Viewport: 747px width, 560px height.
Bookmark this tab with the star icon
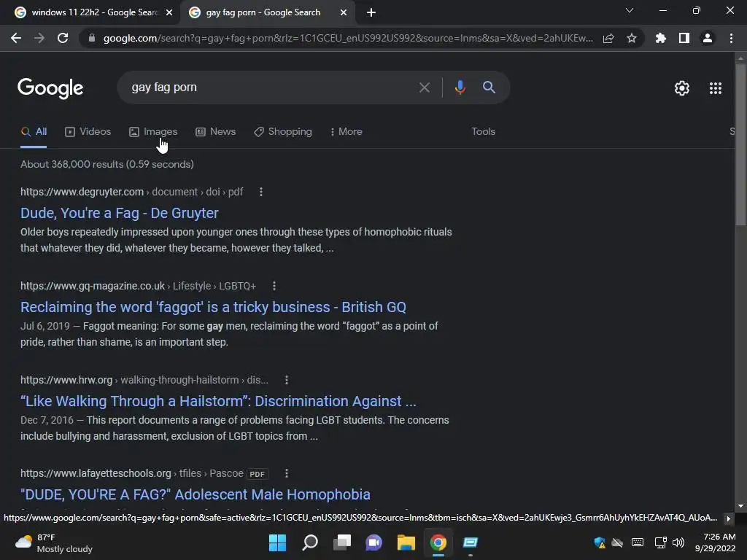[x=632, y=38]
